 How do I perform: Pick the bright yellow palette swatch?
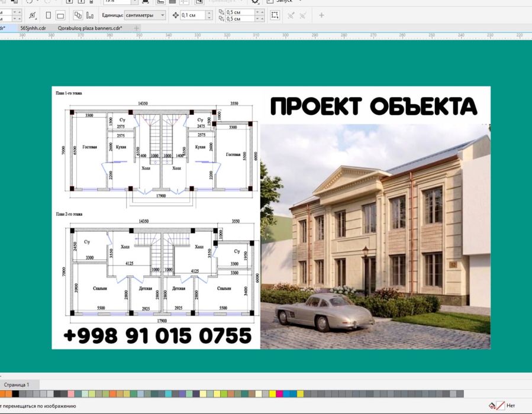point(272,394)
